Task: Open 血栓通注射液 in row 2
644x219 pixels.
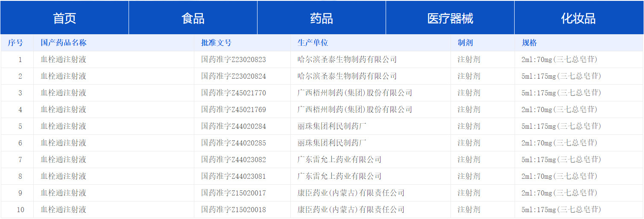Action: [64, 76]
